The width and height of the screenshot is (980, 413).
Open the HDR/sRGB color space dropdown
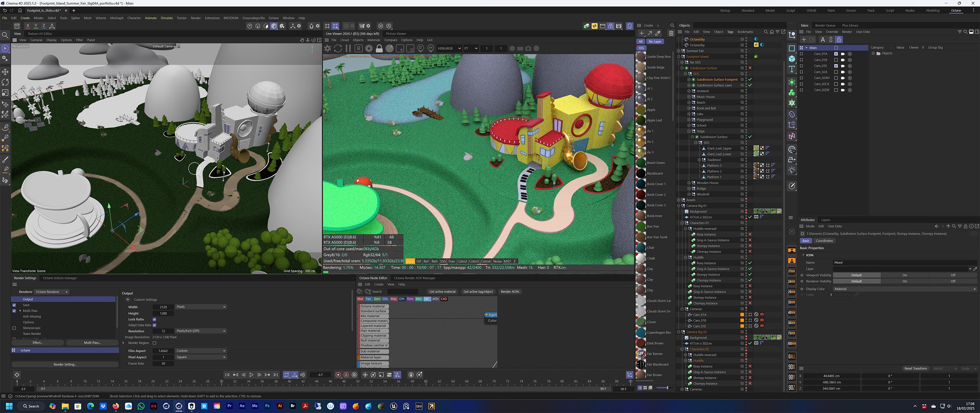tap(449, 49)
